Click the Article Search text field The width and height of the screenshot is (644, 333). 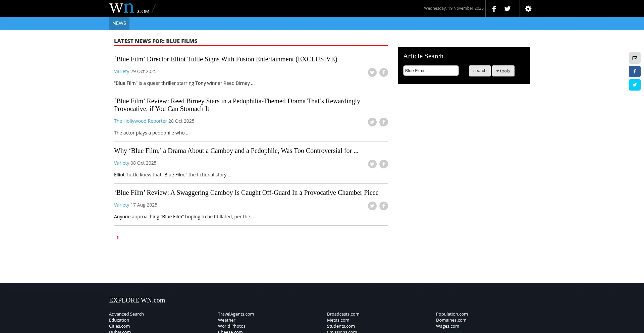[x=431, y=71]
